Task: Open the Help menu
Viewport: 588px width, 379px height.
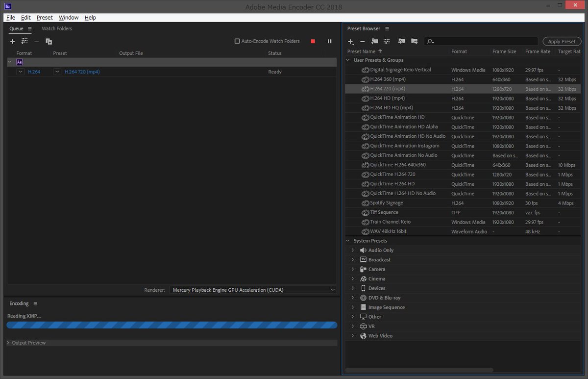Action: 90,18
